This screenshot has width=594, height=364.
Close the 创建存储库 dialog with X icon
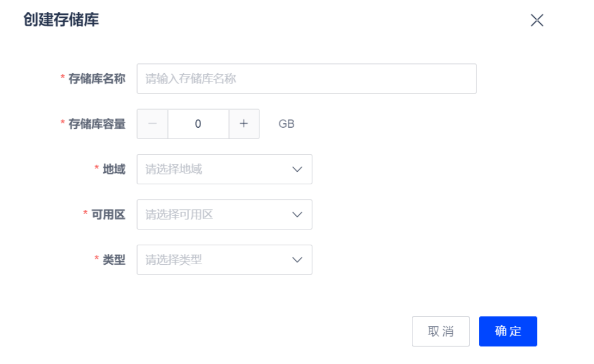[537, 20]
